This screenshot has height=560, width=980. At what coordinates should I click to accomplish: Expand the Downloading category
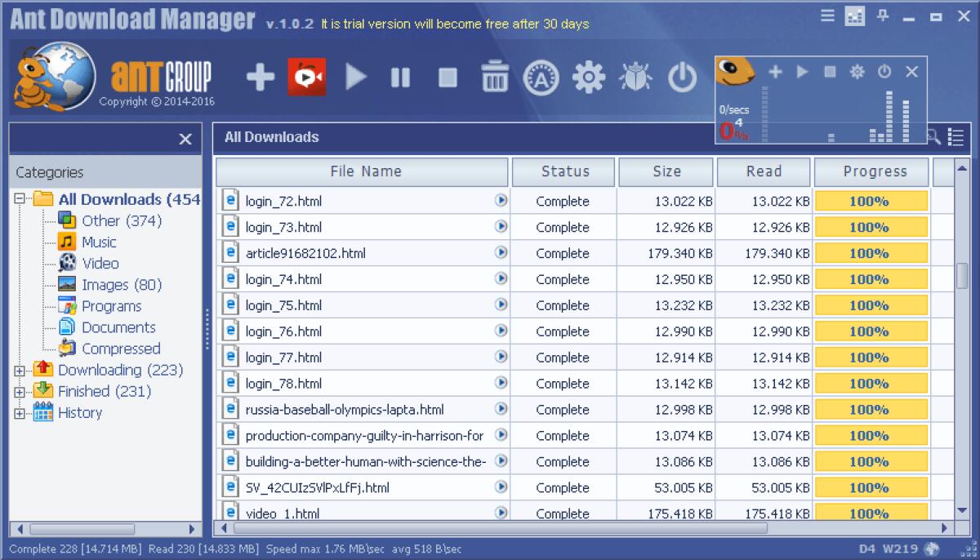[19, 370]
